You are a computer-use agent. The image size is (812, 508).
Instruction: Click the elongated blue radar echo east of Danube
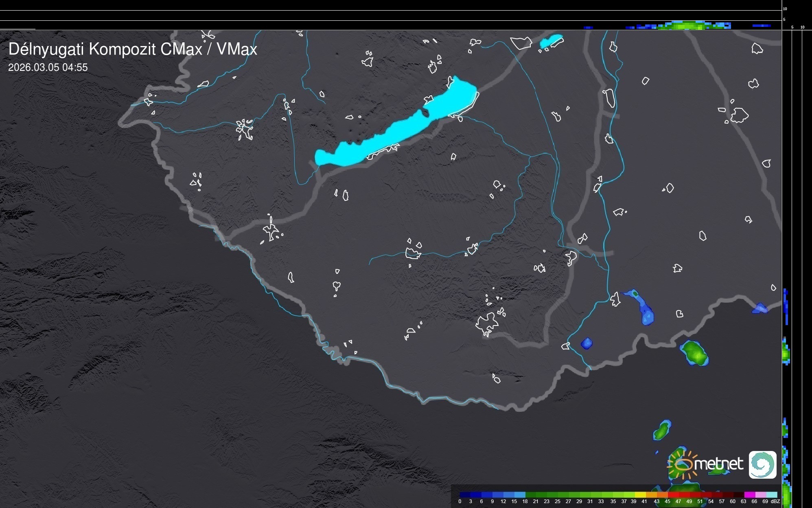click(x=644, y=308)
